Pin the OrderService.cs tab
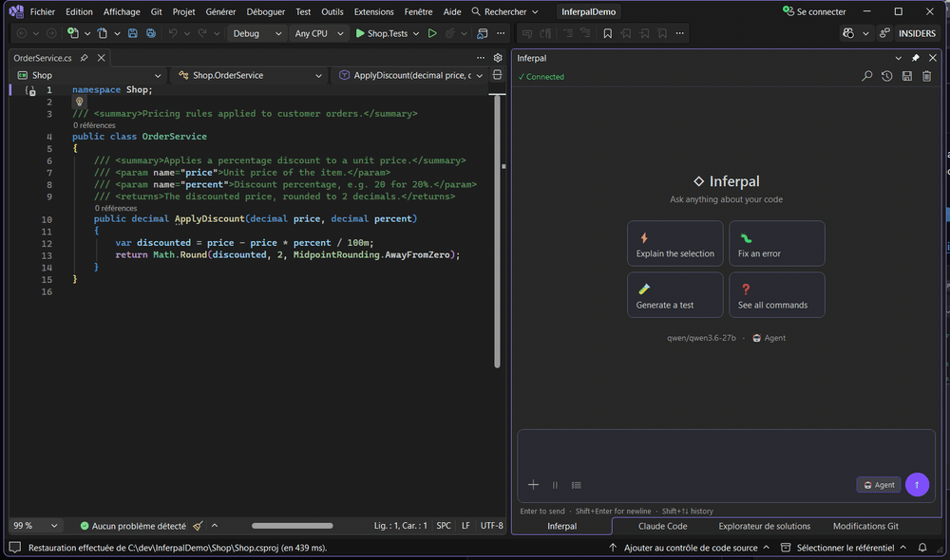The height and width of the screenshot is (560, 950). [x=85, y=58]
